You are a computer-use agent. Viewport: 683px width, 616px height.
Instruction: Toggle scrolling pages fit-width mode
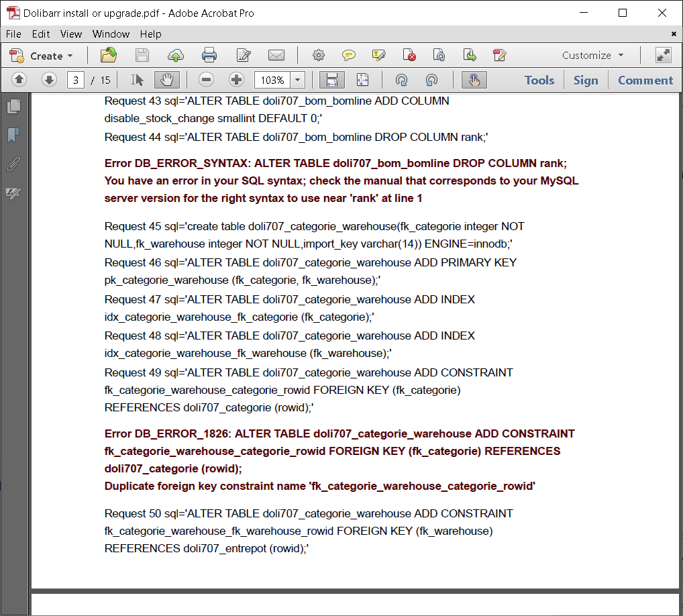click(331, 81)
